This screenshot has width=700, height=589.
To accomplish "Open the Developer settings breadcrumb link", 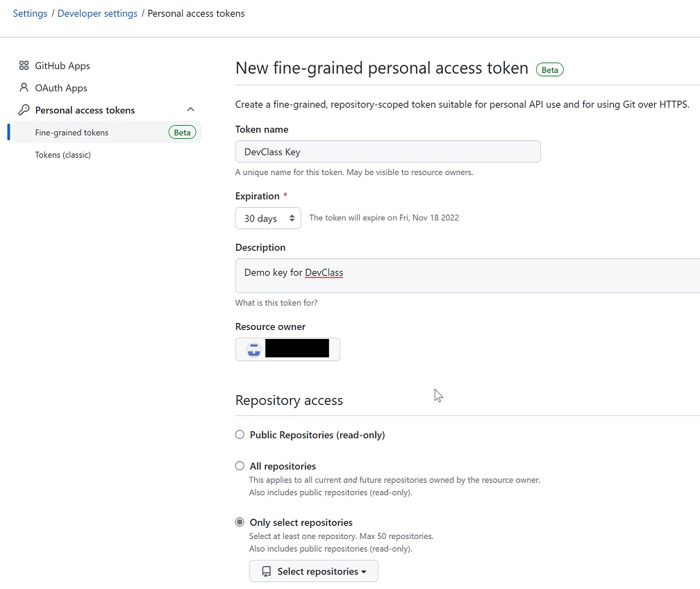I will pos(97,13).
